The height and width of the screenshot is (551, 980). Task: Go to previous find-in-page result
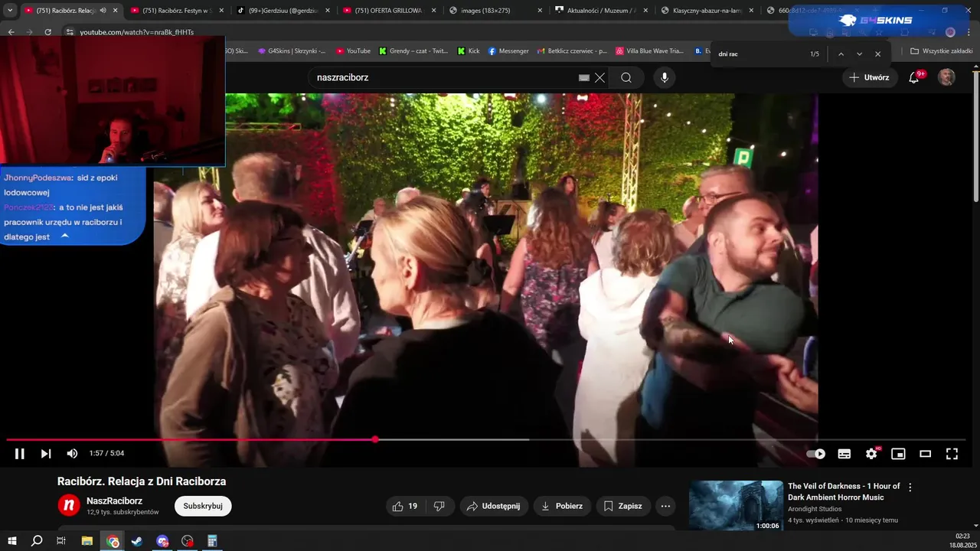[x=841, y=54]
